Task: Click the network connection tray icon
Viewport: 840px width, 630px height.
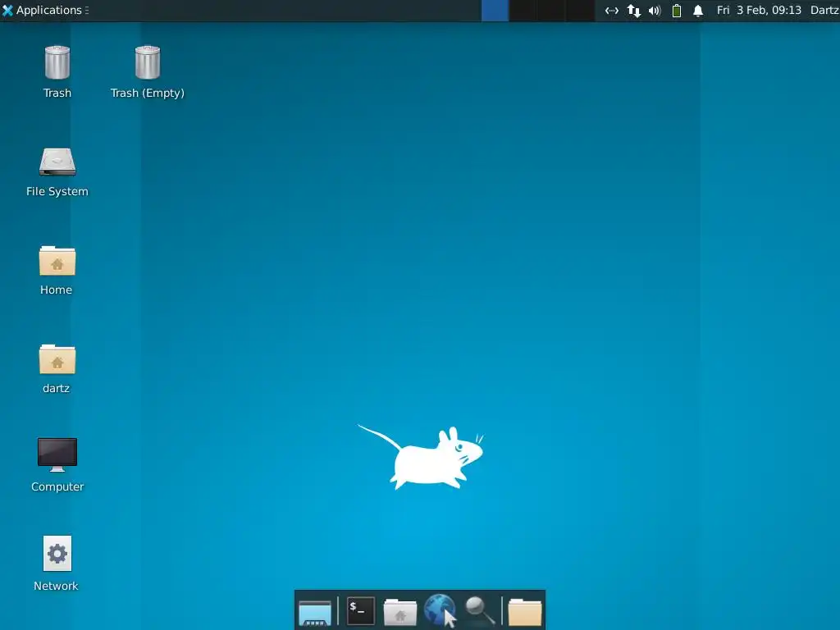Action: pos(612,10)
